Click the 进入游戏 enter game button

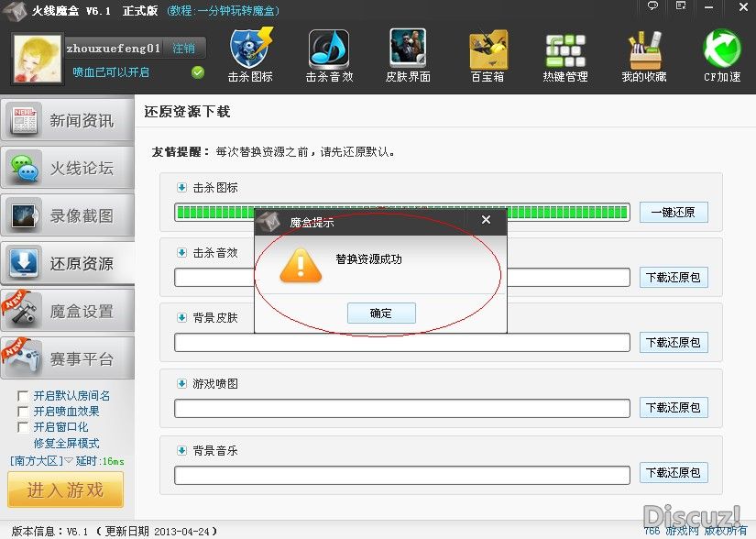click(x=66, y=489)
